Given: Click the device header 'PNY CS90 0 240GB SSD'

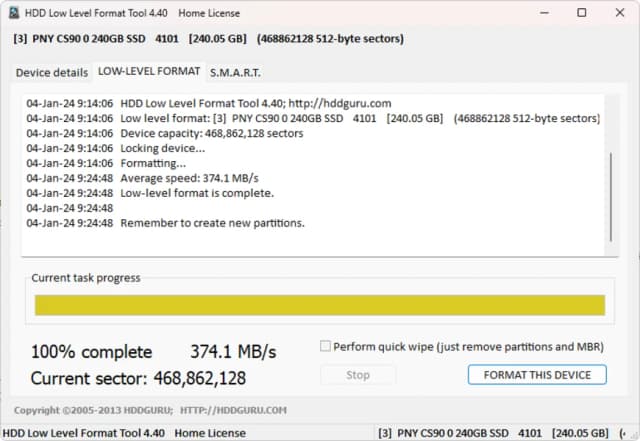Looking at the screenshot, I should click(89, 39).
